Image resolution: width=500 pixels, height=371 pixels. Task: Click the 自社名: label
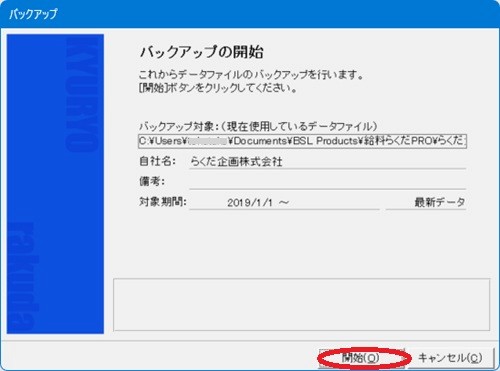click(x=157, y=161)
